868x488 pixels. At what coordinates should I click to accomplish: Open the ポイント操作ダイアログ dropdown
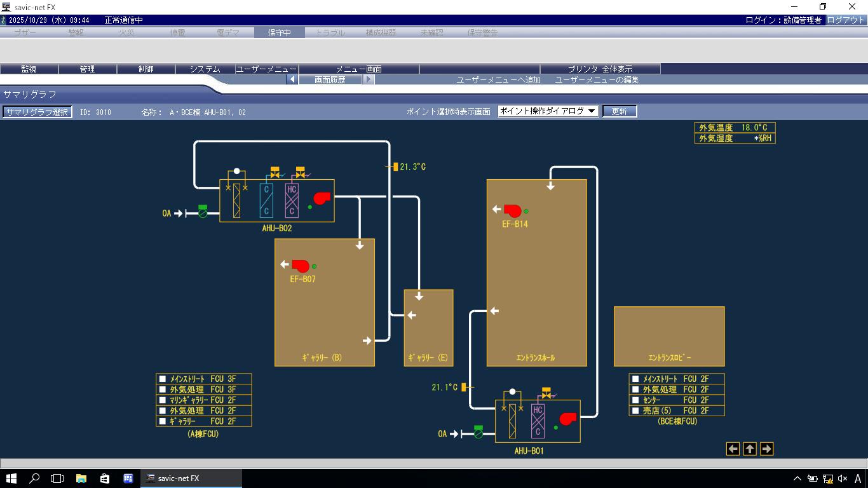pos(548,111)
